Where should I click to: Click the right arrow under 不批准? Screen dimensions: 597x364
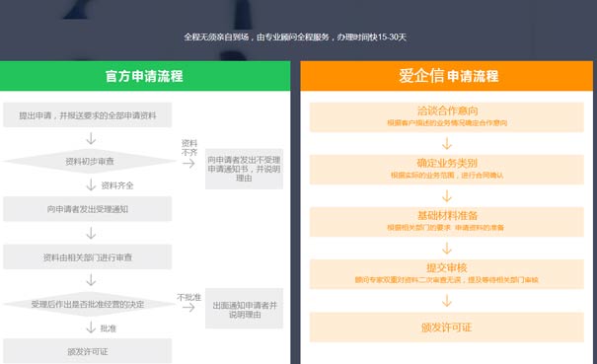[x=188, y=308]
